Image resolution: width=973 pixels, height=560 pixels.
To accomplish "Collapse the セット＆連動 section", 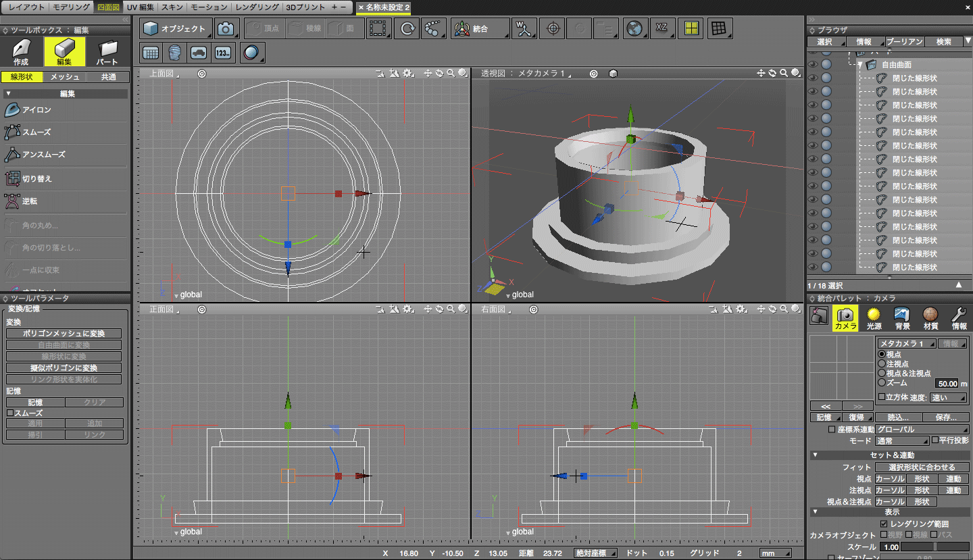I will 815,455.
